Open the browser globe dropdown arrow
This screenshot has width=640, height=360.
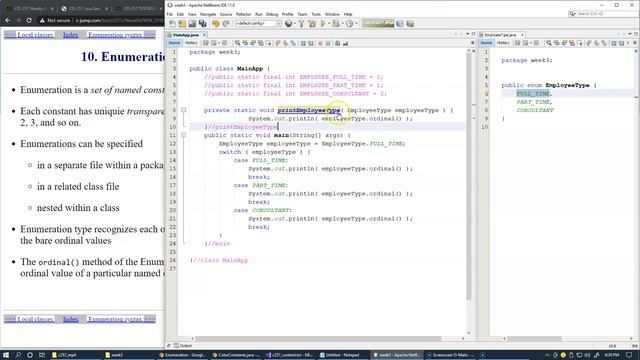[x=295, y=24]
